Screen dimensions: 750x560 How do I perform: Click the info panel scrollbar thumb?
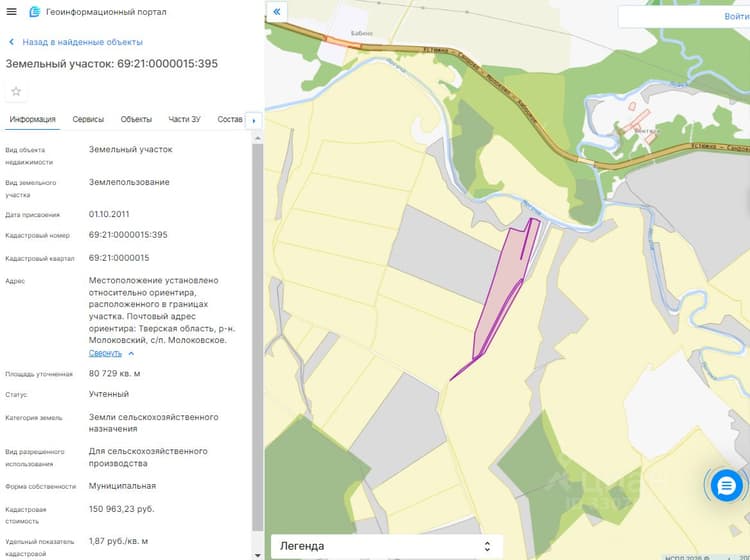click(x=258, y=337)
